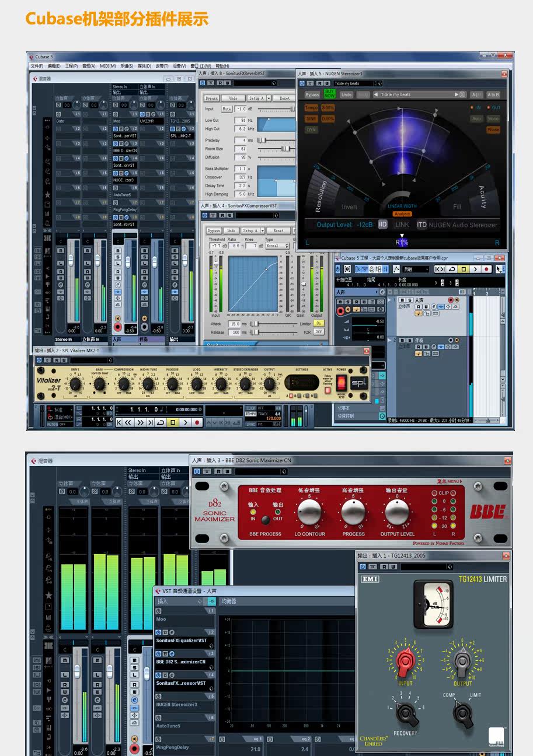This screenshot has height=756, width=533.
Task: Turn the BBE OUTPUT LEVEL knob
Action: click(x=397, y=512)
